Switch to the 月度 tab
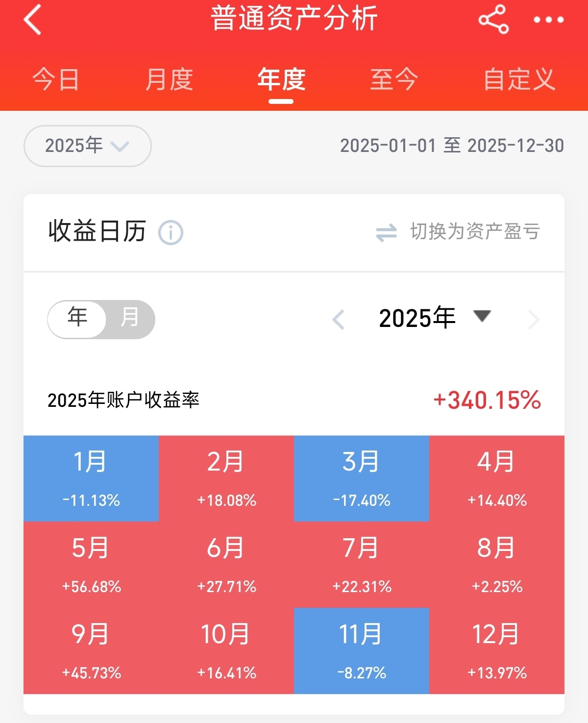The image size is (588, 723). coord(169,79)
